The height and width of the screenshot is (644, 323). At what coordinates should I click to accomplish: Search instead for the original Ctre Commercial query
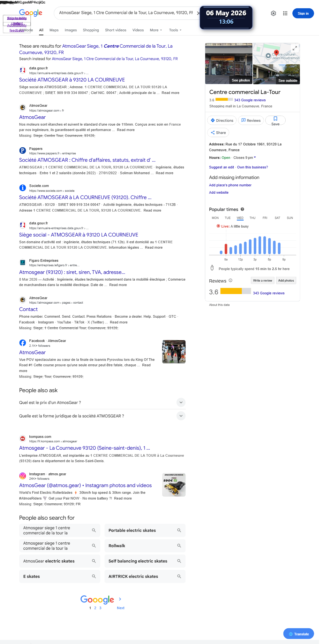click(x=115, y=59)
